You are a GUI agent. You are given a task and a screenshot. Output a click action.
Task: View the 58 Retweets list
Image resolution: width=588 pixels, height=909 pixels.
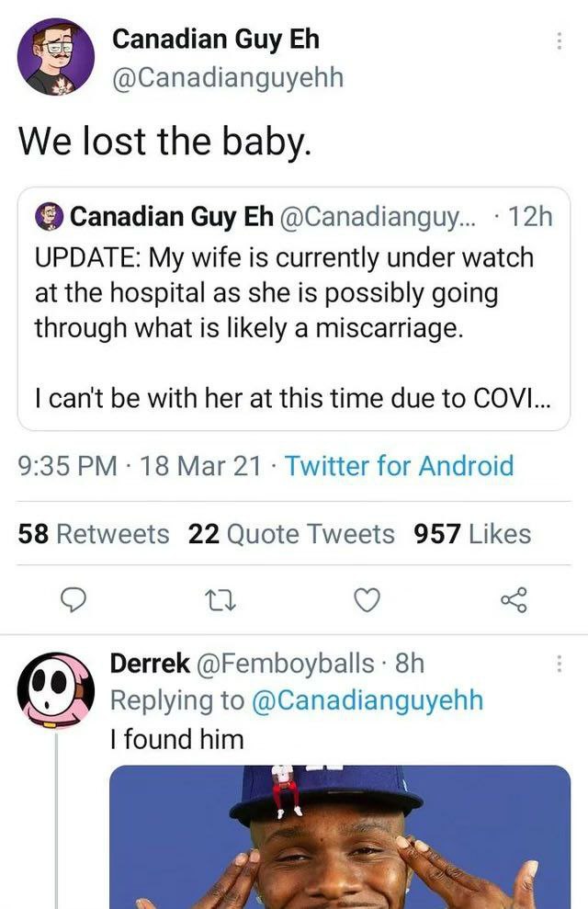pyautogui.click(x=94, y=534)
